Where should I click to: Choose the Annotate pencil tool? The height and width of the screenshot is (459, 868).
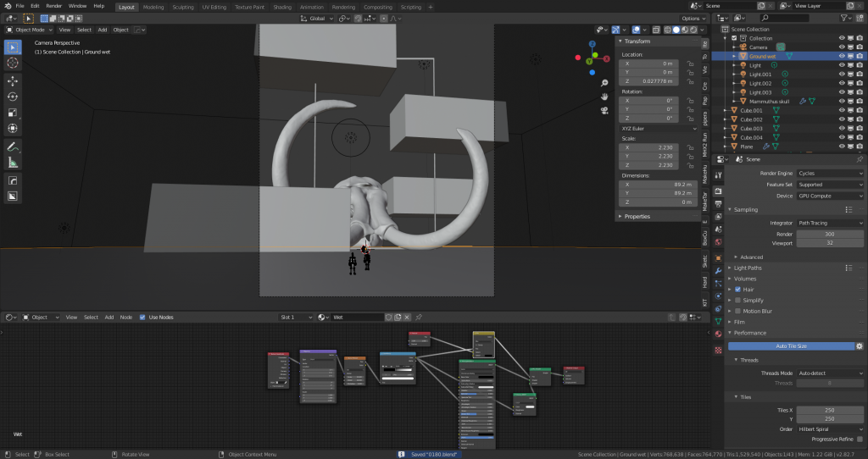point(13,147)
